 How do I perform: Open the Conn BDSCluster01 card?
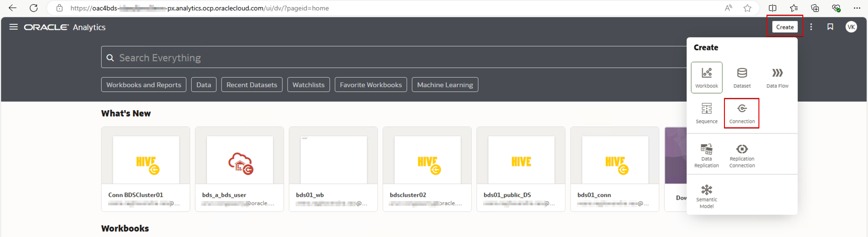[145, 169]
